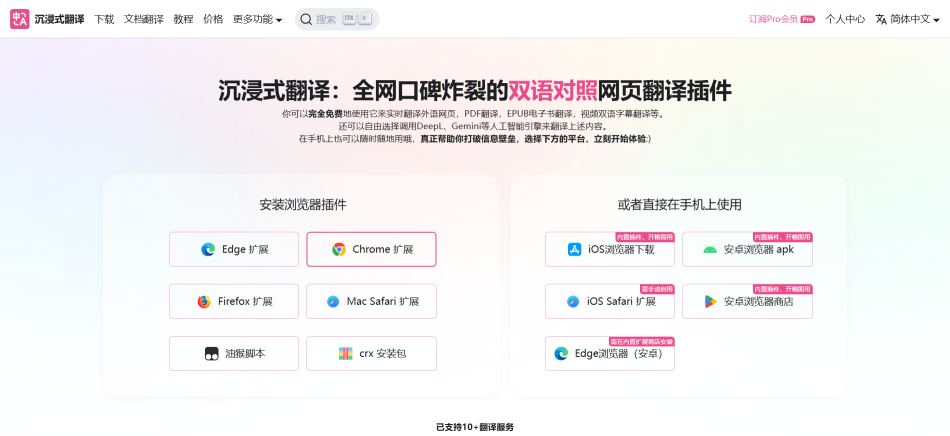Click the Safari compass icon for Mac Safari 扩展
Viewport: 950px width, 436px height.
[333, 301]
